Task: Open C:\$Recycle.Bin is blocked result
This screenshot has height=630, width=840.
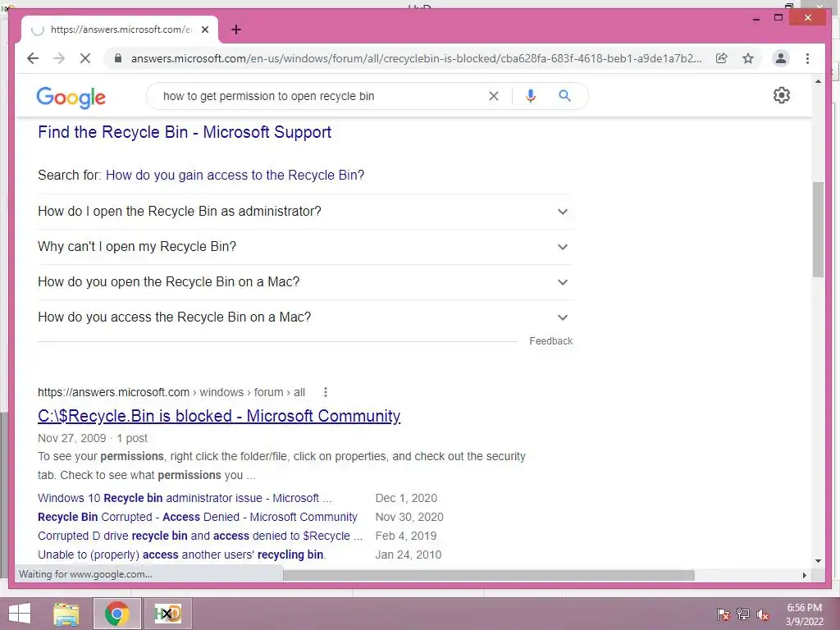Action: [219, 416]
